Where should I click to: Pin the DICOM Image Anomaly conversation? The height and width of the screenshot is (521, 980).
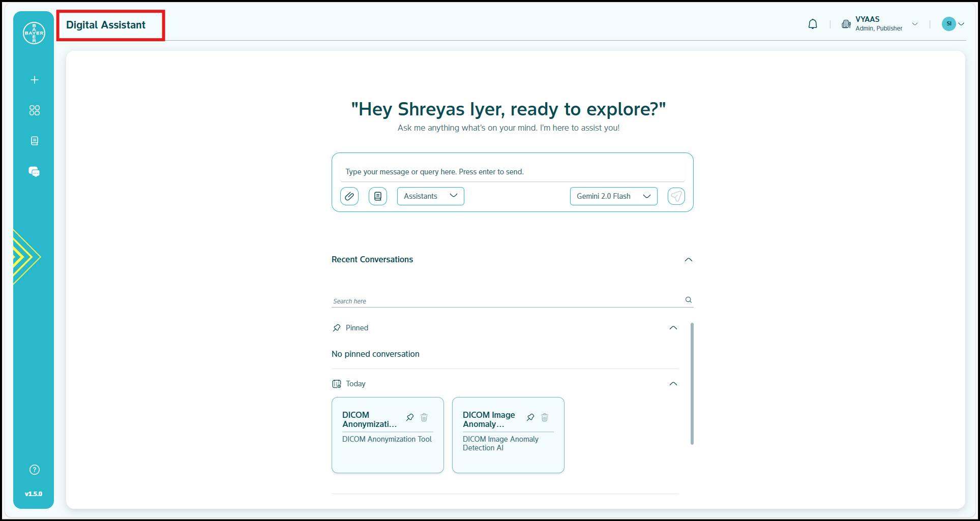[x=530, y=417]
